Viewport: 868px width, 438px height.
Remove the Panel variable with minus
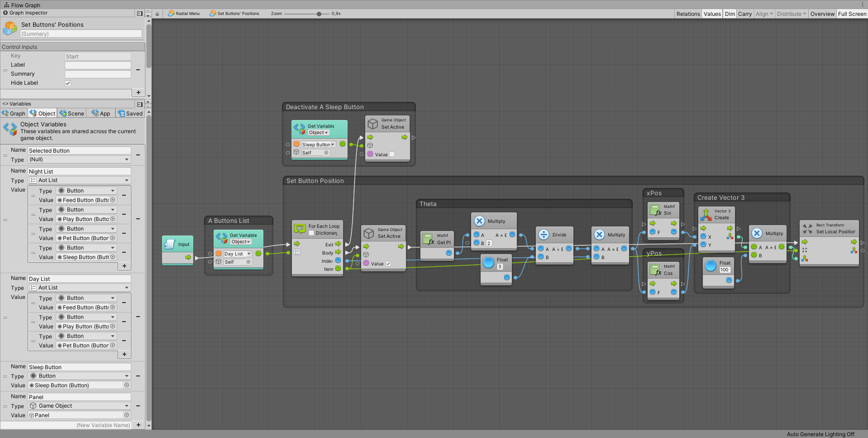point(138,406)
